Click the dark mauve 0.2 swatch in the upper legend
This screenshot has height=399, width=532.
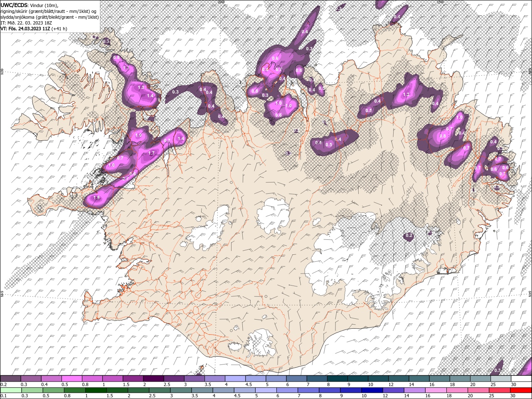pos(10,379)
